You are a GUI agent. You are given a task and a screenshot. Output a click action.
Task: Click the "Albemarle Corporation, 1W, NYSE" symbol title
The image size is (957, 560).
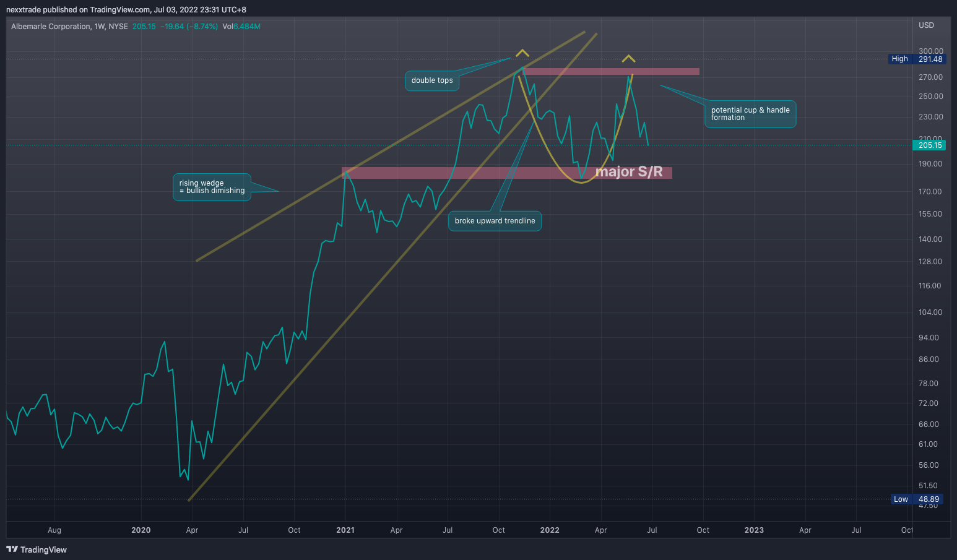[x=69, y=27]
